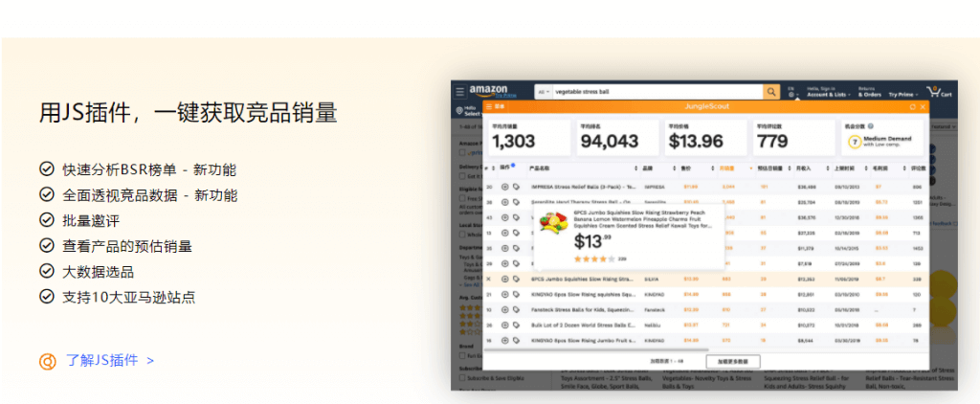980x404 pixels.
Task: Click the fruit squishies product thumbnail
Action: (553, 223)
